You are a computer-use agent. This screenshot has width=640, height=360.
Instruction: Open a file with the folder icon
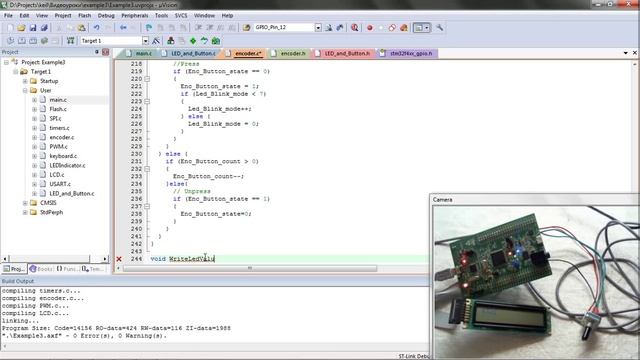coord(21,28)
